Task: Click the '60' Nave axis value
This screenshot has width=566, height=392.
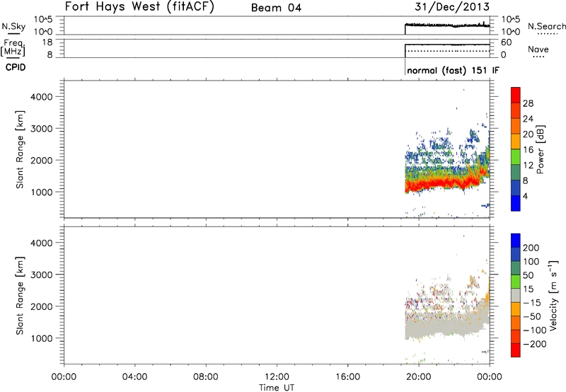Action: [x=506, y=42]
